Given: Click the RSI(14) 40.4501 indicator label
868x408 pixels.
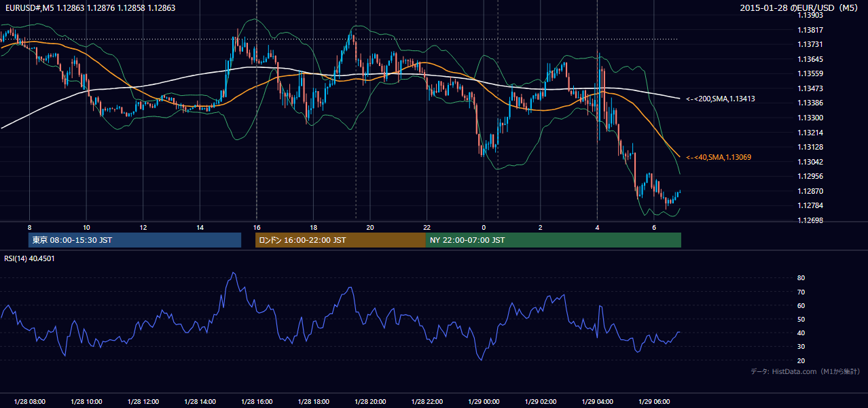Looking at the screenshot, I should 29,258.
